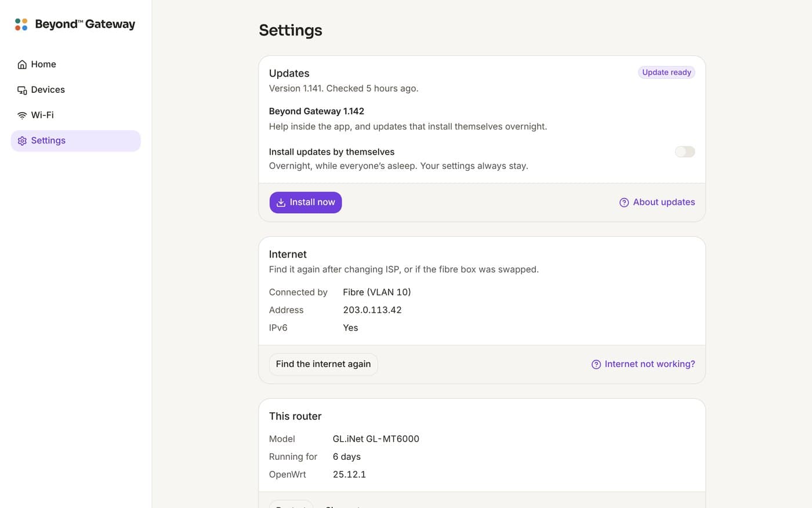The height and width of the screenshot is (508, 812).
Task: Click the OpenWrt version 25.12.1
Action: pos(349,474)
